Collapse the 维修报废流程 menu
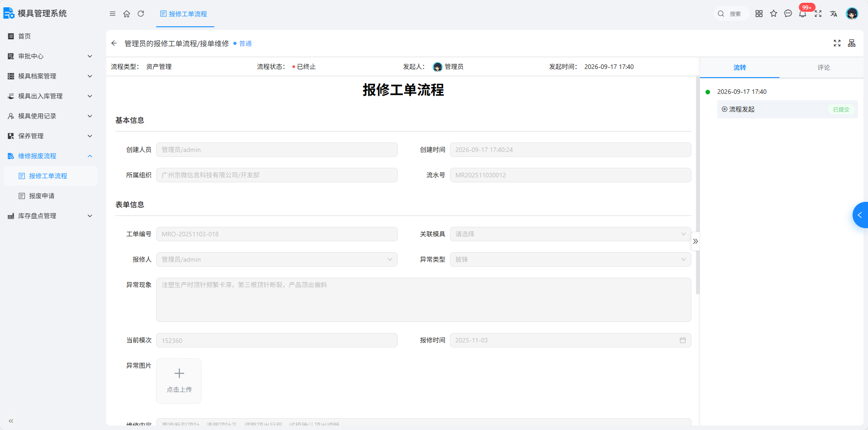Screen dimensions: 868x430 51,156
